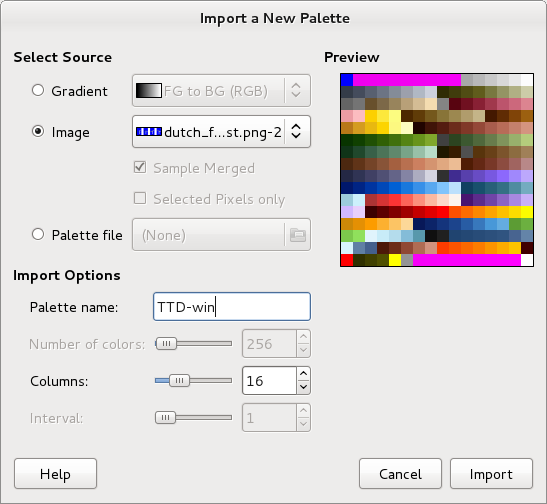547x504 pixels.
Task: Click the Import button
Action: click(x=491, y=474)
